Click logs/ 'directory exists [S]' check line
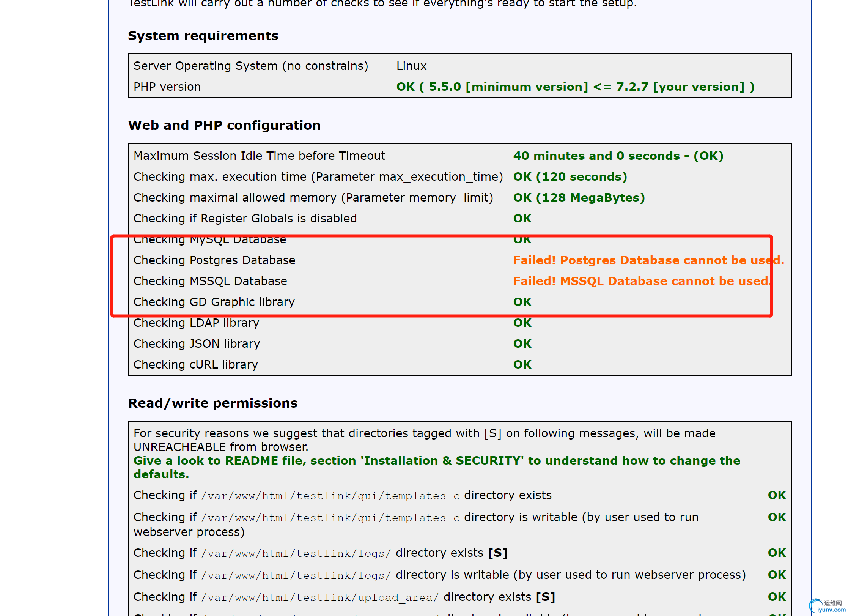Viewport: 848px width, 616px height. tap(320, 553)
